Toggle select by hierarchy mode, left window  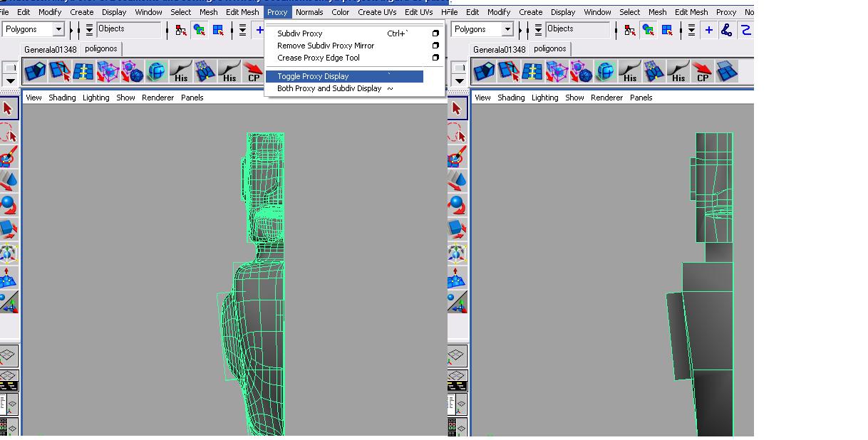coord(180,30)
